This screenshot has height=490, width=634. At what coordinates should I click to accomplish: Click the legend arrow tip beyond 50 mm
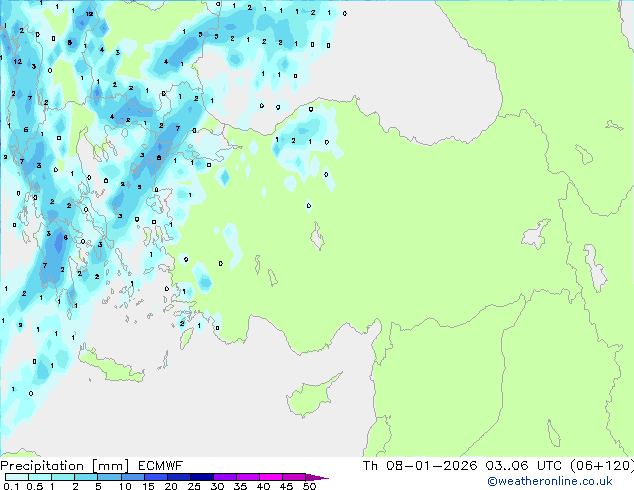point(317,477)
